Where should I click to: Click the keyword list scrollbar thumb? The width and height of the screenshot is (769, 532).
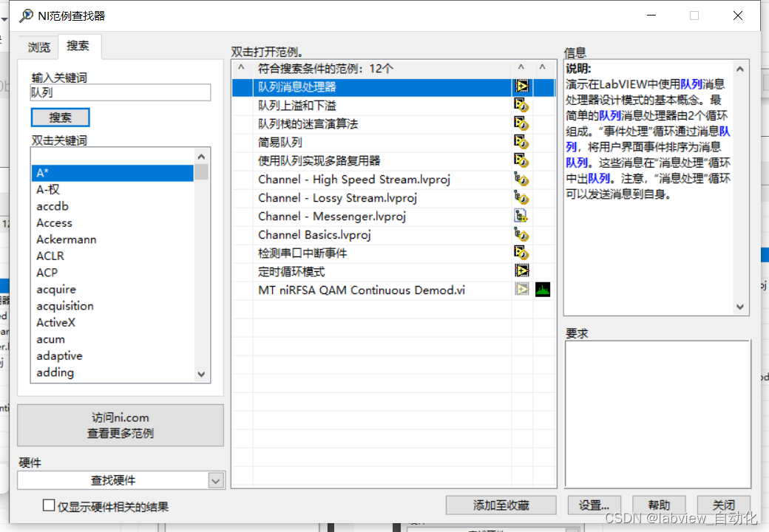[201, 172]
